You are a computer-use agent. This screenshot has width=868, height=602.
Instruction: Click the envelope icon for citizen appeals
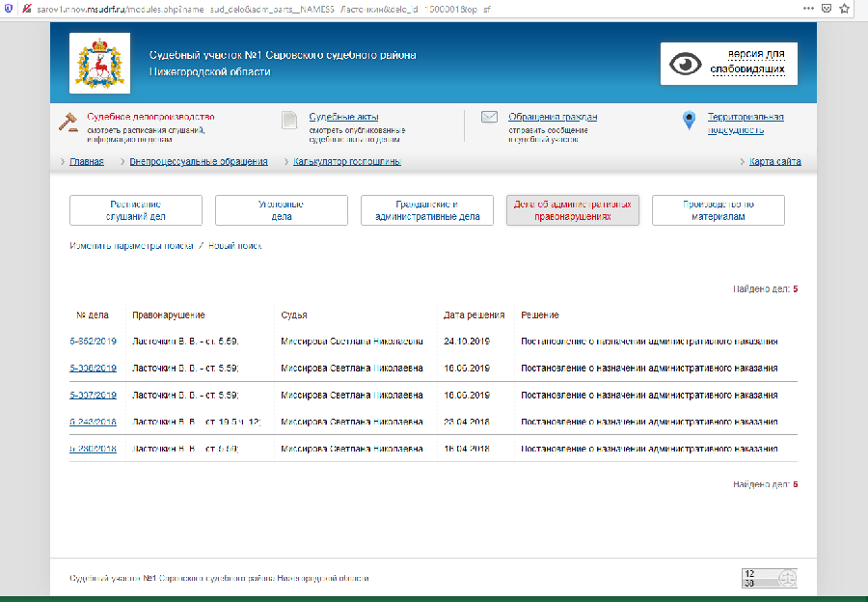pyautogui.click(x=489, y=117)
